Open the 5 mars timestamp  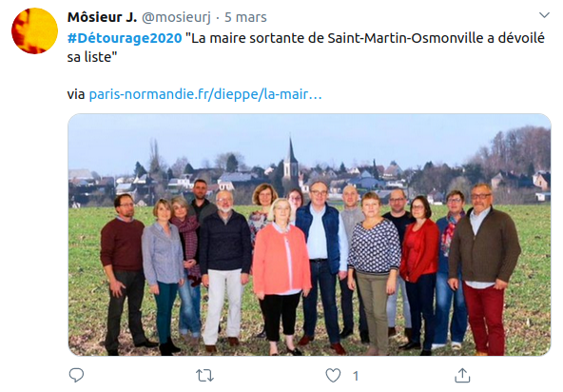(245, 17)
